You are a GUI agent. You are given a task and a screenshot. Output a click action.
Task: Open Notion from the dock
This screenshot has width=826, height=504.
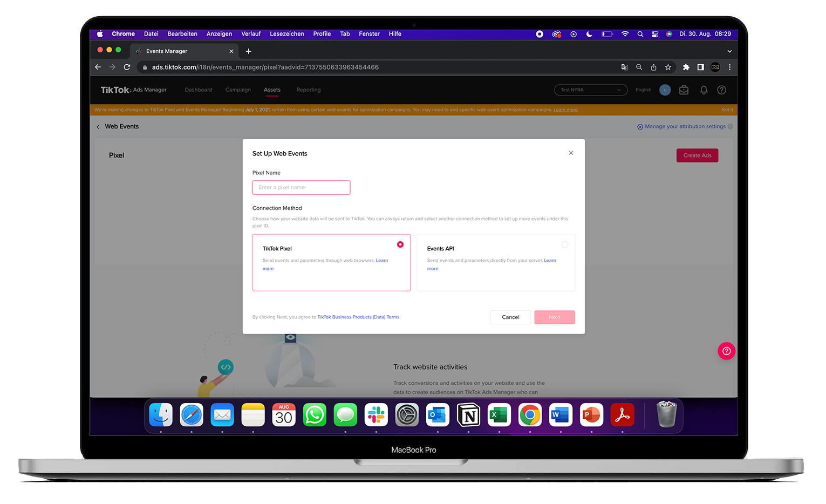(x=468, y=415)
